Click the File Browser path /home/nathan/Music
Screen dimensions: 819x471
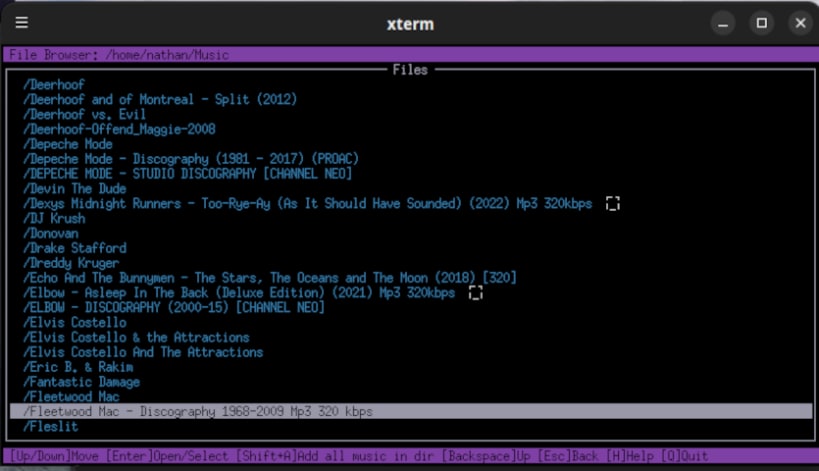(x=167, y=55)
